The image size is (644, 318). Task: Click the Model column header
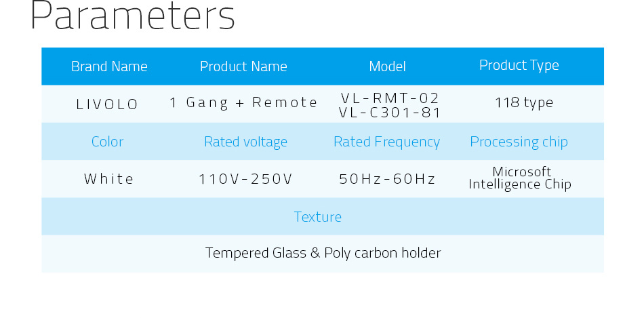click(x=387, y=66)
